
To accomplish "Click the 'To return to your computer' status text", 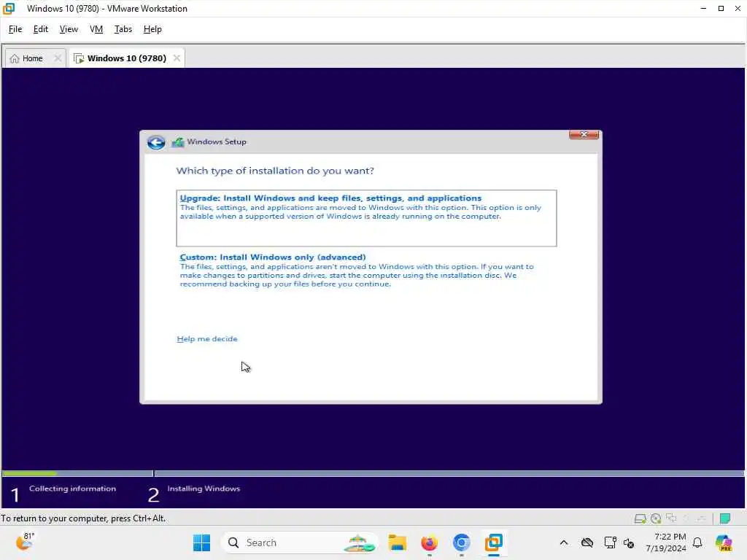I will click(x=83, y=518).
